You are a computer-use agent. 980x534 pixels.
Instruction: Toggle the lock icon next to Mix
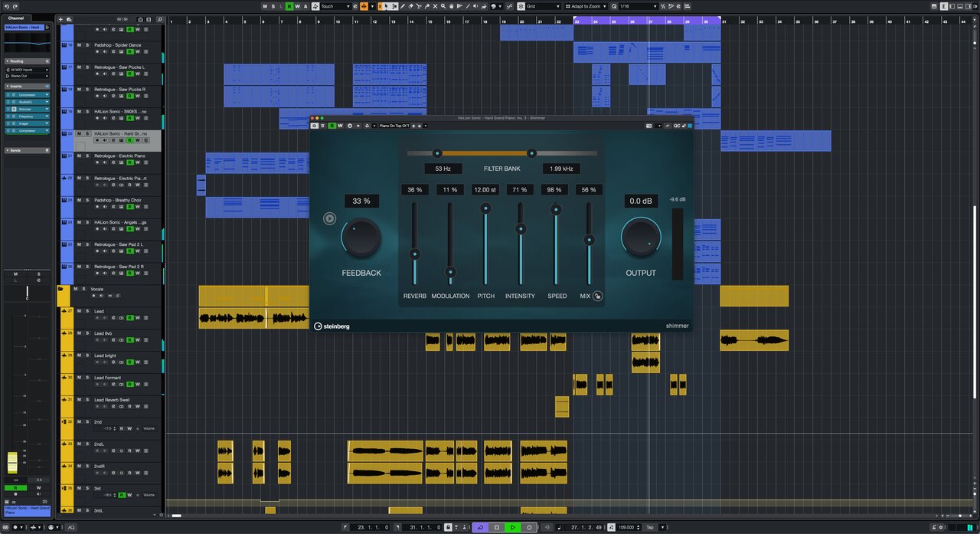click(x=597, y=296)
